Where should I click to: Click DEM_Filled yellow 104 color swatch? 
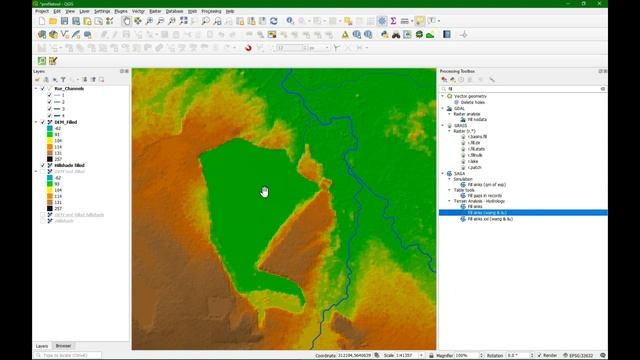50,141
